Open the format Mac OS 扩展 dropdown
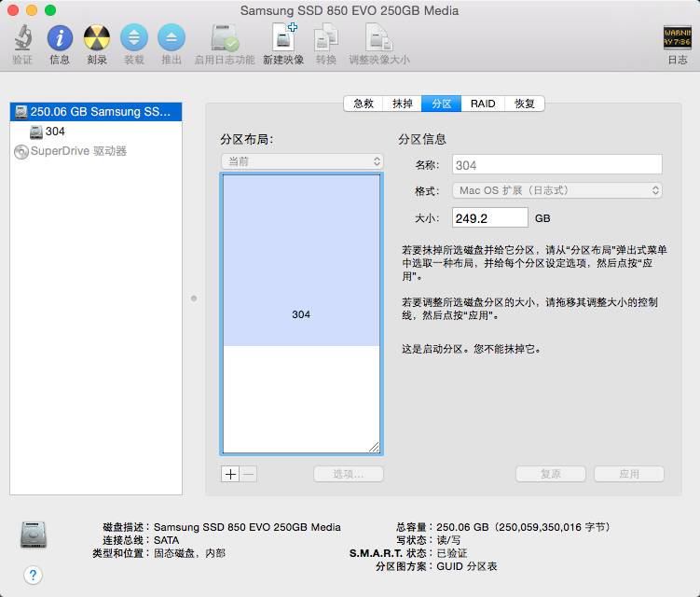The height and width of the screenshot is (597, 700). [557, 190]
